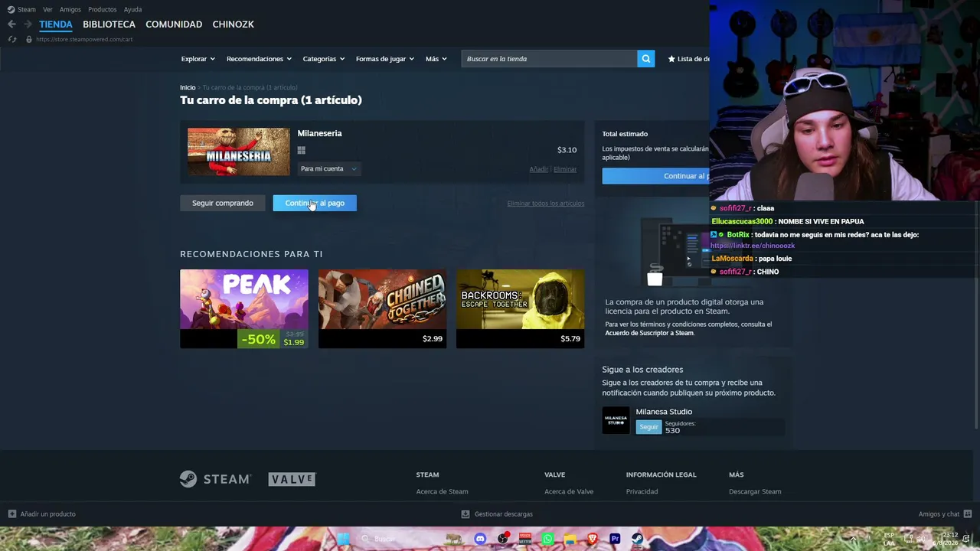Expand the Más dropdown
The width and height of the screenshot is (980, 551).
click(436, 59)
